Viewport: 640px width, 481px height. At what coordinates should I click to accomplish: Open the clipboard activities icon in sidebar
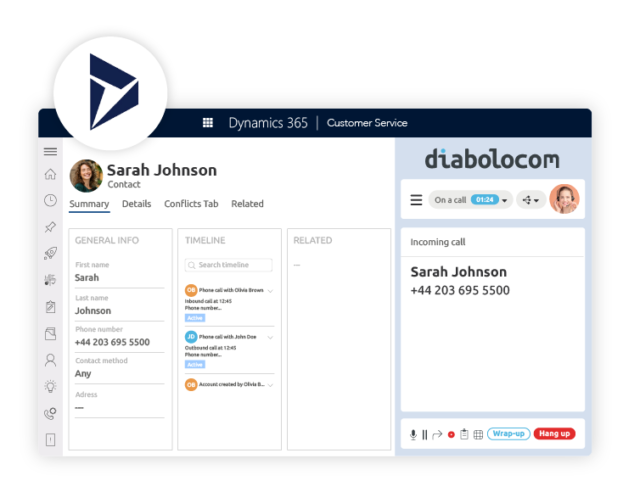(50, 307)
